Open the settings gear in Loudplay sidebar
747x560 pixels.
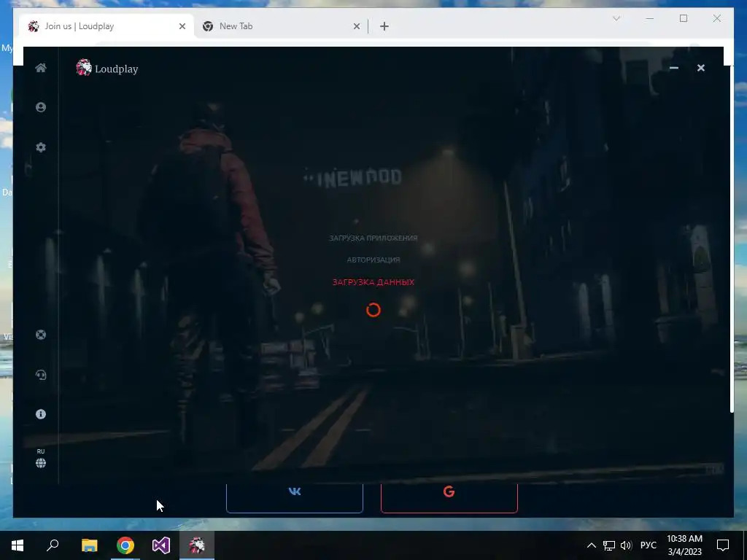pos(41,147)
